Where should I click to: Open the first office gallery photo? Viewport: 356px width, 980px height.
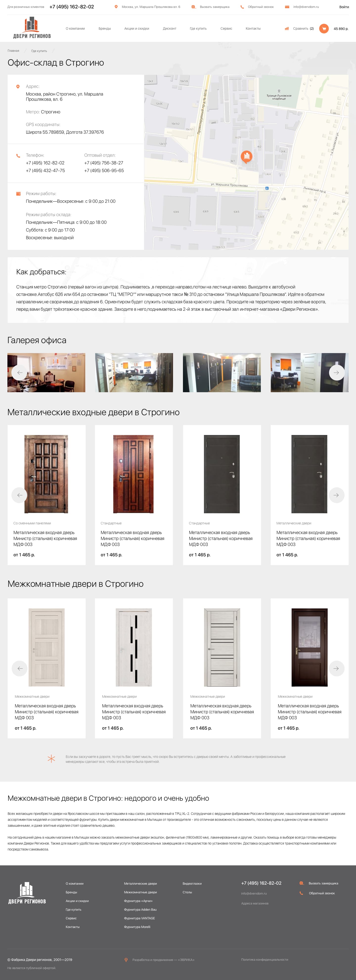click(x=46, y=372)
